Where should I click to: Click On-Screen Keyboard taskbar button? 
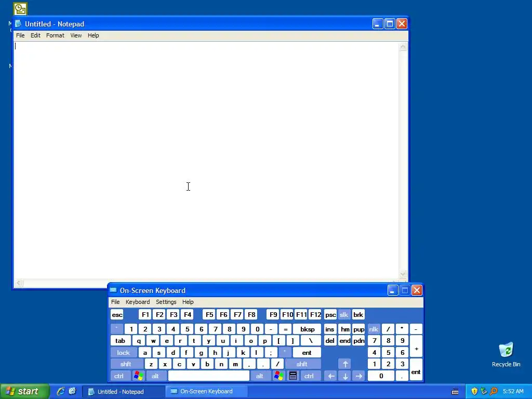tap(206, 392)
